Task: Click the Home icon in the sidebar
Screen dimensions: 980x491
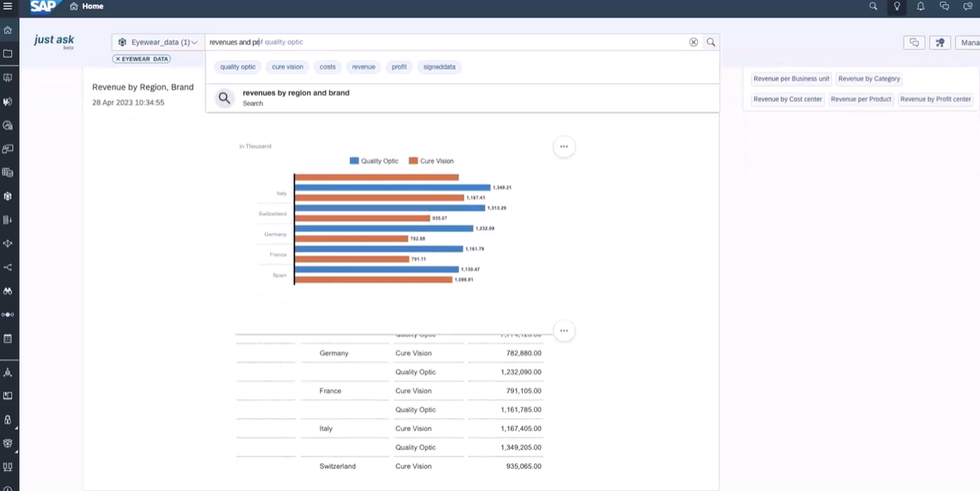Action: [x=8, y=30]
